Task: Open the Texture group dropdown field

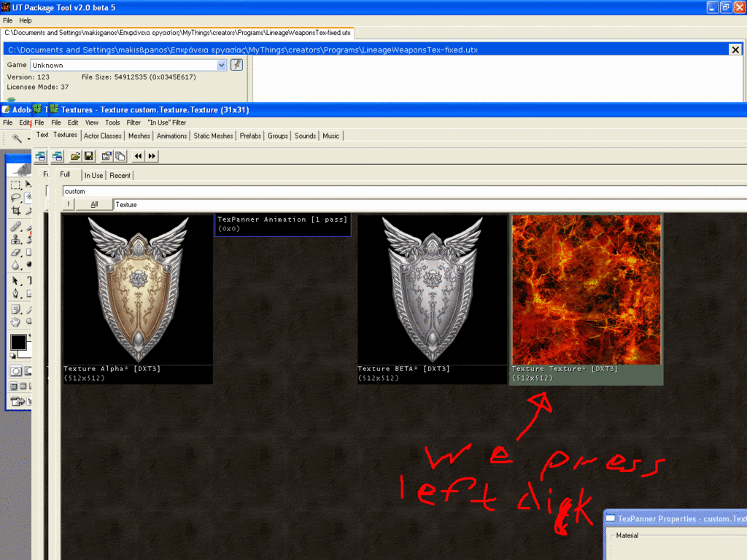Action: [429, 205]
